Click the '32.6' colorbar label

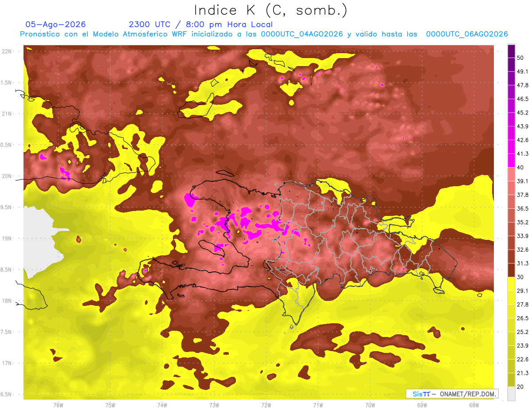523,250
